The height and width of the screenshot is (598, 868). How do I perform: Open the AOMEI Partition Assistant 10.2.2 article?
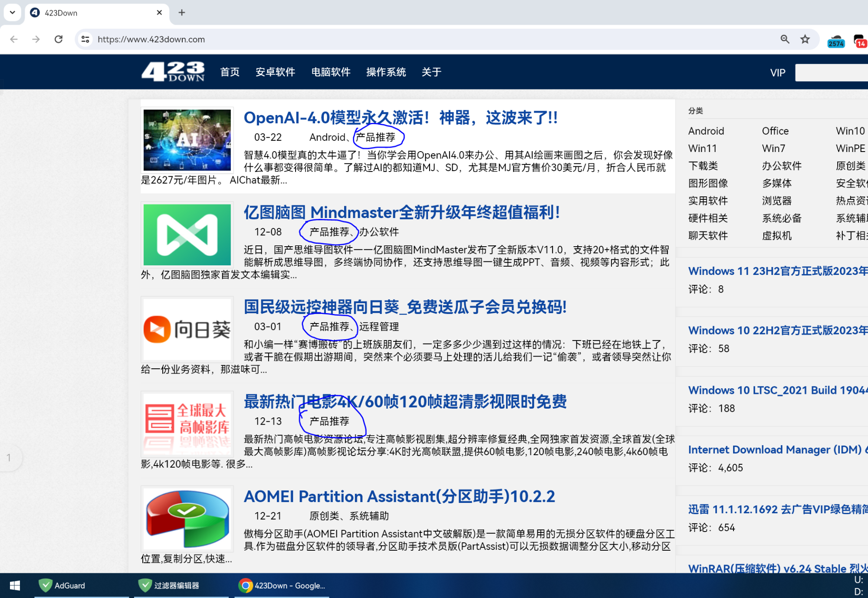[399, 496]
